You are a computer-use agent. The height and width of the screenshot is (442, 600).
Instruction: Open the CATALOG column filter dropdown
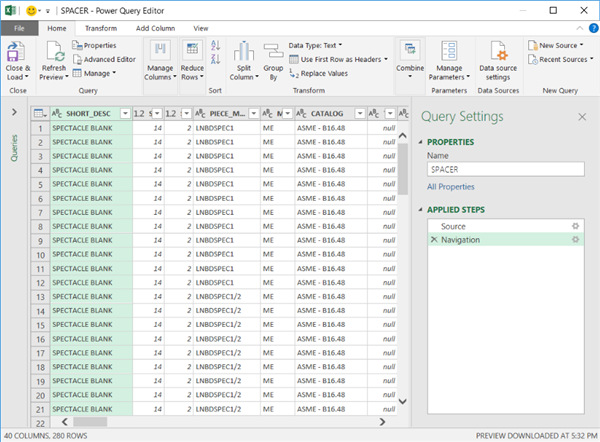click(360, 114)
